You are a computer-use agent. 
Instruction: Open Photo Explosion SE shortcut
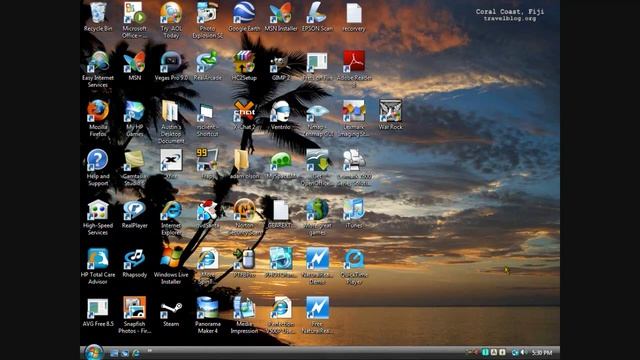(207, 20)
